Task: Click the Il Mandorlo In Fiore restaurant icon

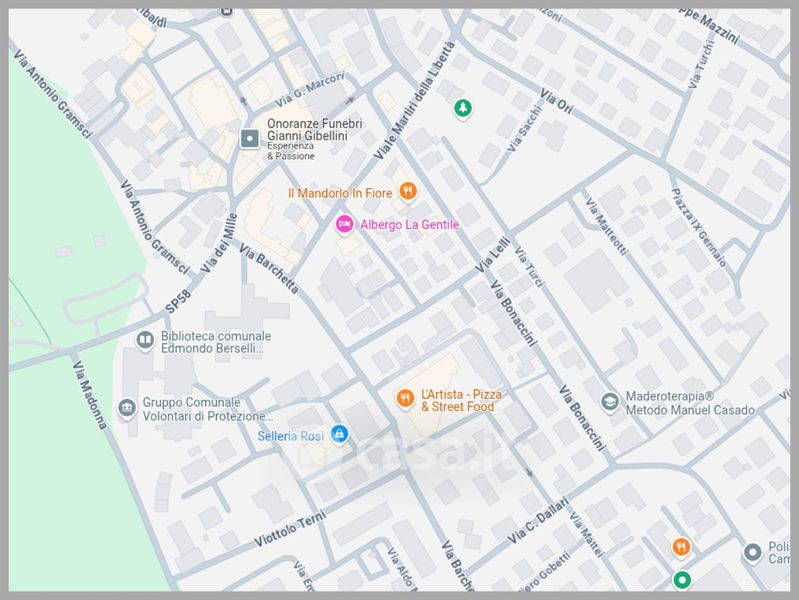Action: coord(407,191)
